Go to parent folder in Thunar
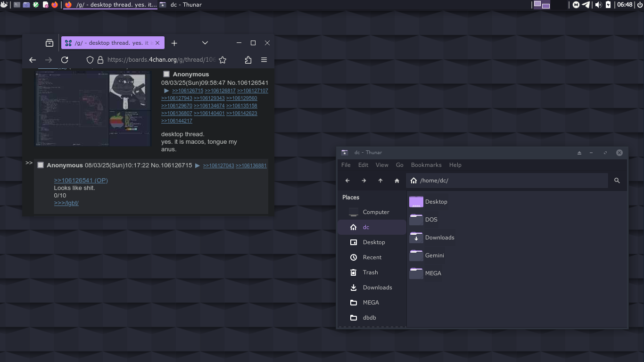The image size is (644, 362). tap(380, 181)
